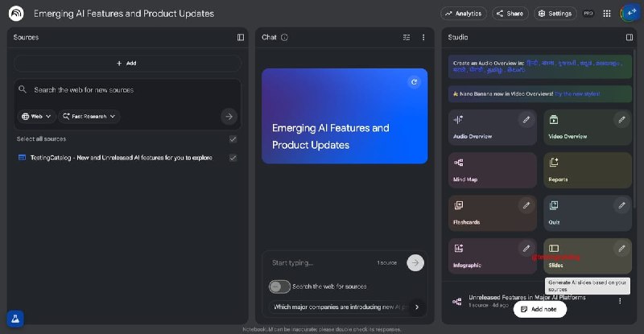Click the flask experiments icon

coord(15,319)
